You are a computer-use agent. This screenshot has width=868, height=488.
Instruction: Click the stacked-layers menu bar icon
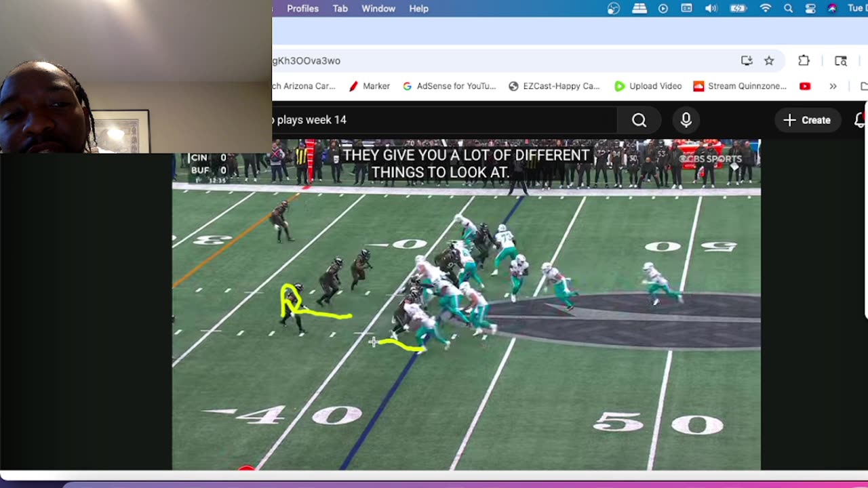639,9
